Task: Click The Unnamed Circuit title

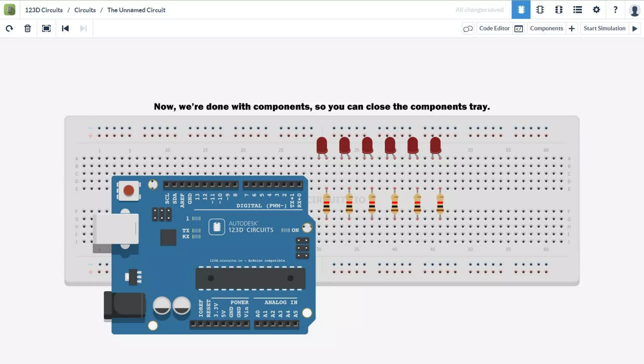Action: pos(136,10)
